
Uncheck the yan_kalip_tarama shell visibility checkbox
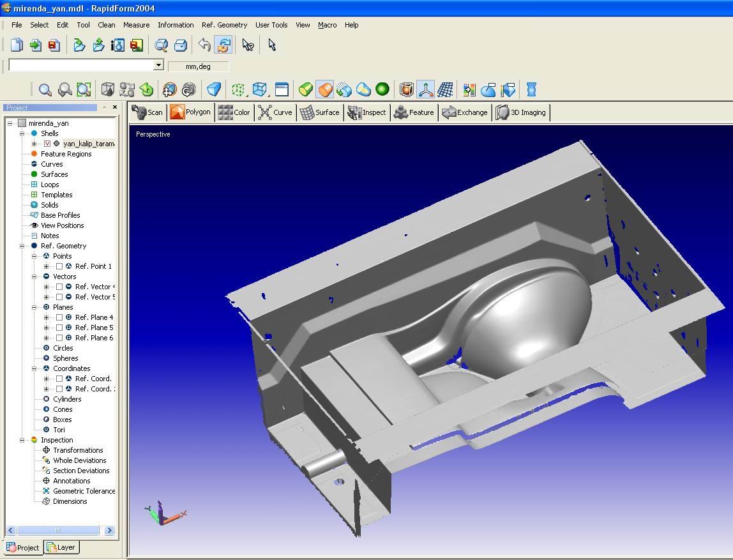47,144
